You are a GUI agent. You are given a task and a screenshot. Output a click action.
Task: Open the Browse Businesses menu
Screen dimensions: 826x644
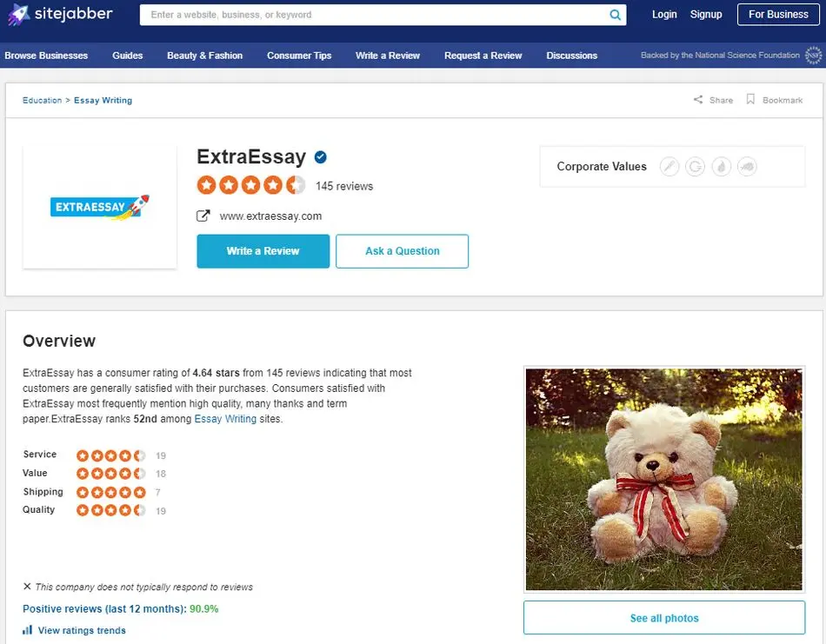(x=46, y=56)
